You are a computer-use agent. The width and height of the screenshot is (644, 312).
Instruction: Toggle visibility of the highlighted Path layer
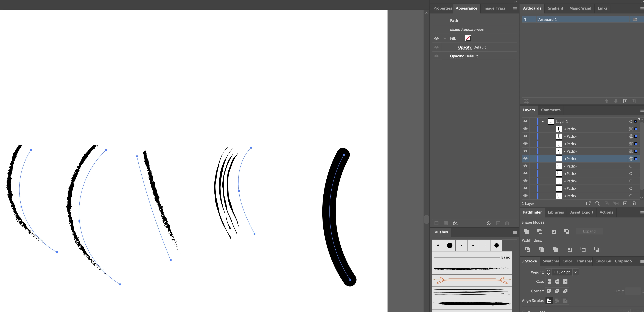(525, 158)
